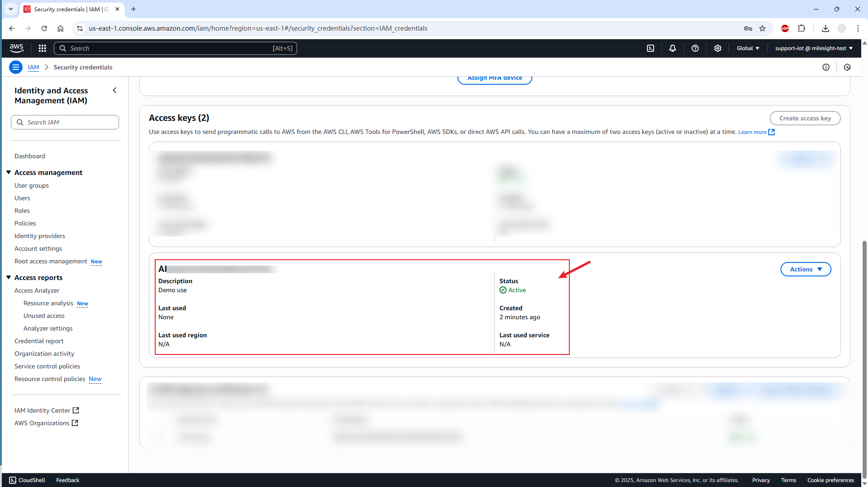Open console settings gear icon
Screen dimensions: 868x487
(x=718, y=48)
